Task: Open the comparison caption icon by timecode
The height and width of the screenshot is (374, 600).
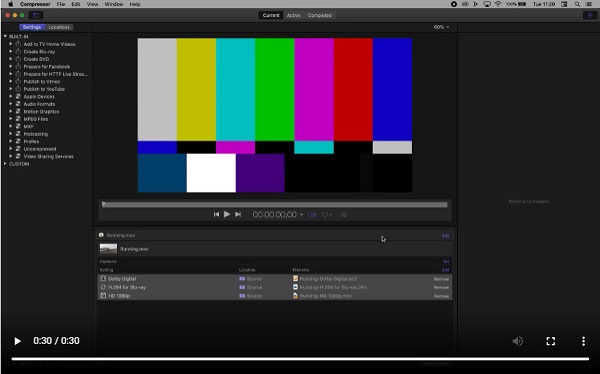Action: coord(344,215)
